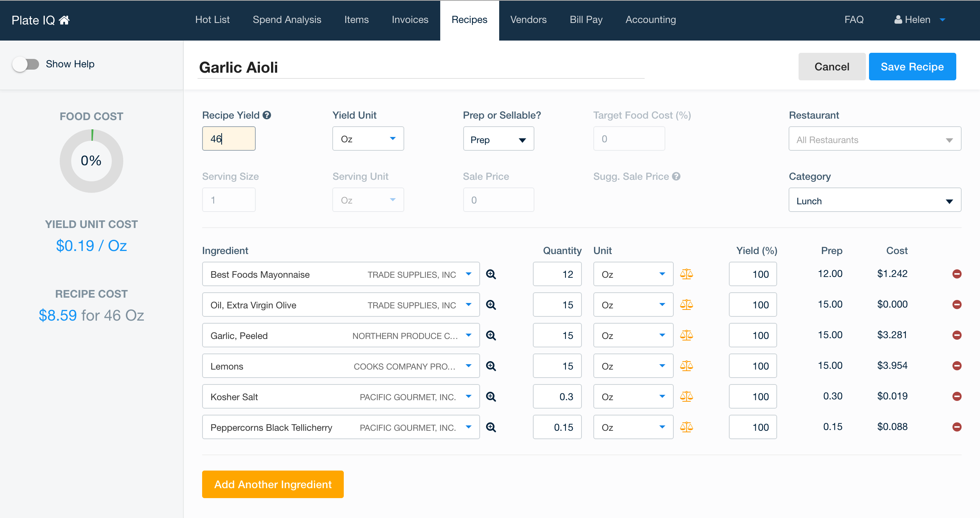Click Add Another Ingredient button
Screen dimensions: 980x518
(x=273, y=484)
